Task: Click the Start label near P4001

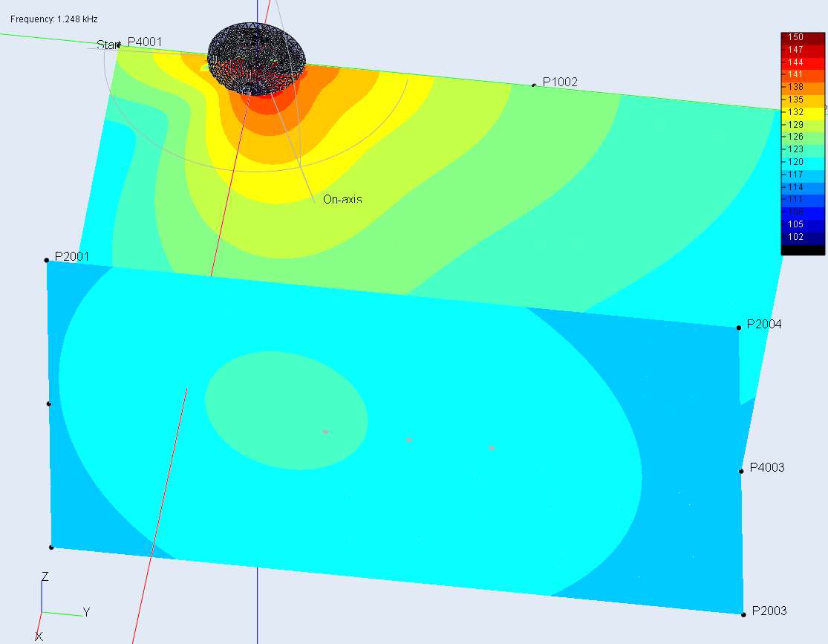Action: [x=108, y=45]
